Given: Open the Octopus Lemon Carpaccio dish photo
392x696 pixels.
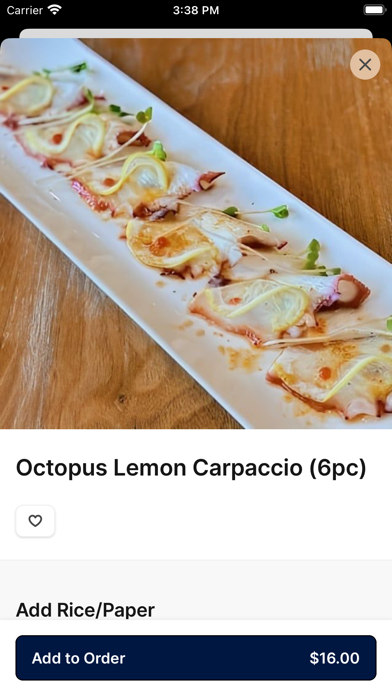Looking at the screenshot, I should tap(196, 233).
